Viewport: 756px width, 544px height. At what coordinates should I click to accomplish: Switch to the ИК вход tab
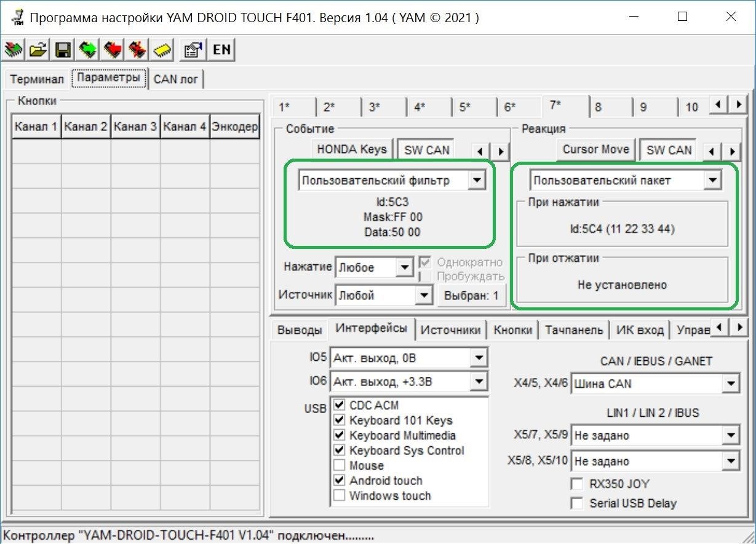tap(640, 330)
